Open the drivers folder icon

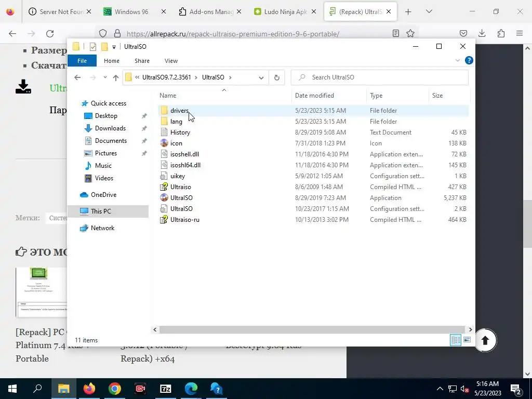tap(164, 110)
